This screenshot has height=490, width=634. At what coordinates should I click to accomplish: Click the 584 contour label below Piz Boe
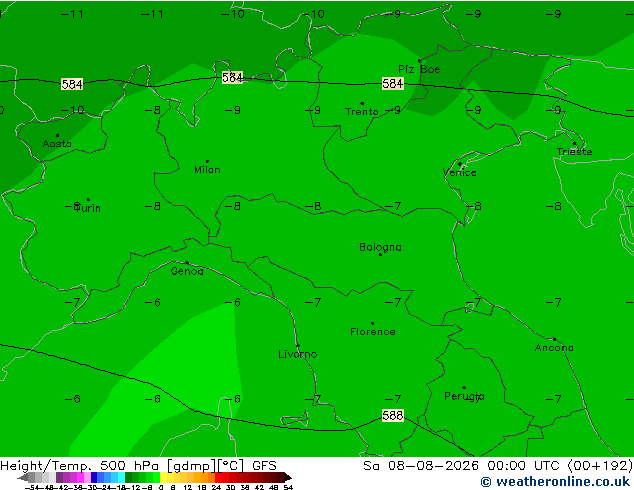click(393, 83)
